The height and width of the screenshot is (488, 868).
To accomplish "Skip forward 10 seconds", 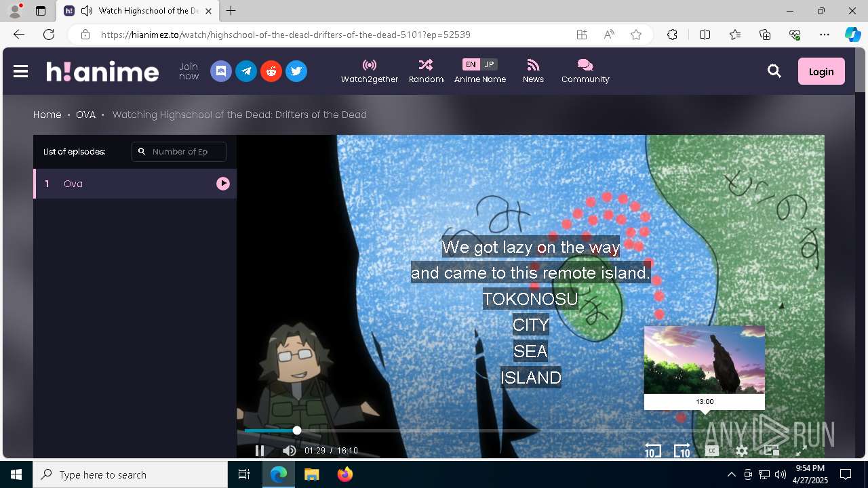I will pyautogui.click(x=682, y=451).
